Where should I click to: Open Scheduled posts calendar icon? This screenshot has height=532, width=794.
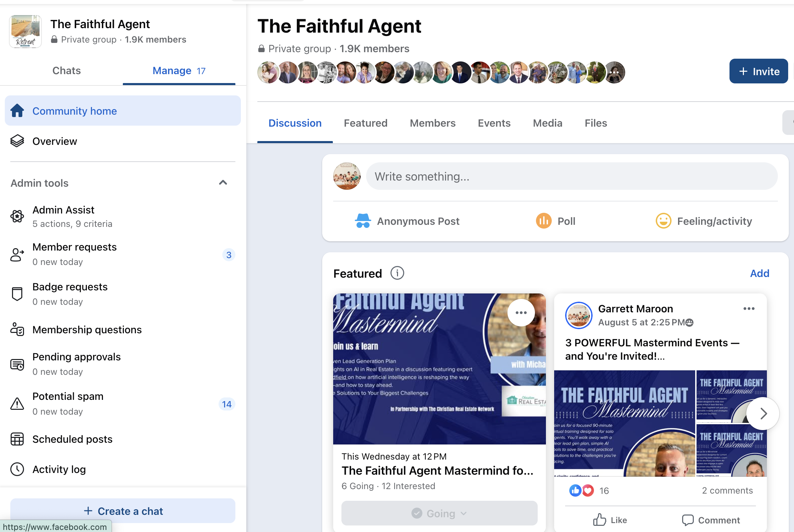point(17,439)
